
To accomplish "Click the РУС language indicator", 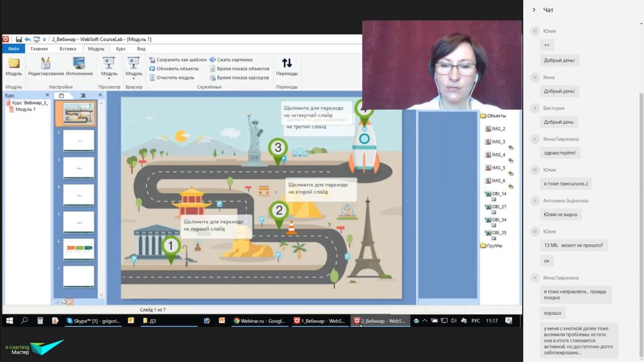I will click(x=475, y=321).
